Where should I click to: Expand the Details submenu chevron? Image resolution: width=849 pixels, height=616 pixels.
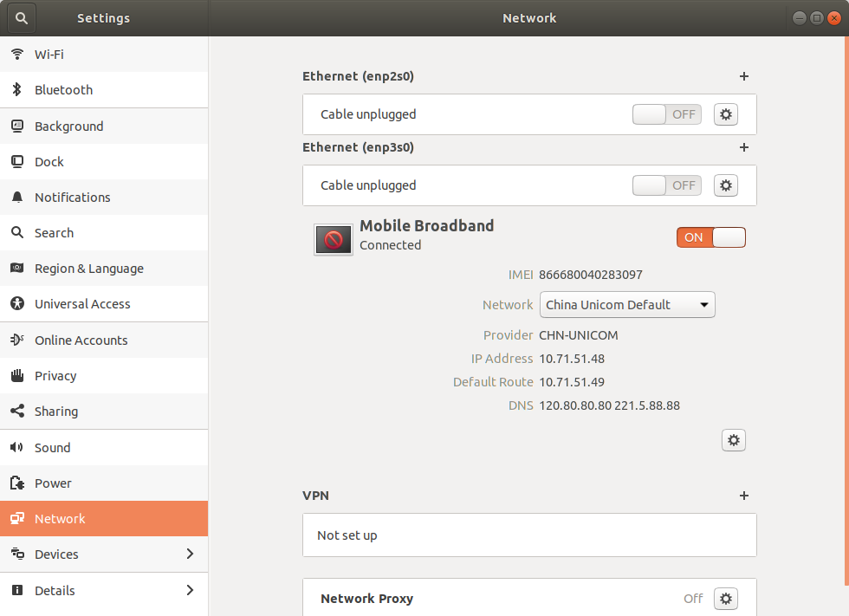[x=190, y=590]
